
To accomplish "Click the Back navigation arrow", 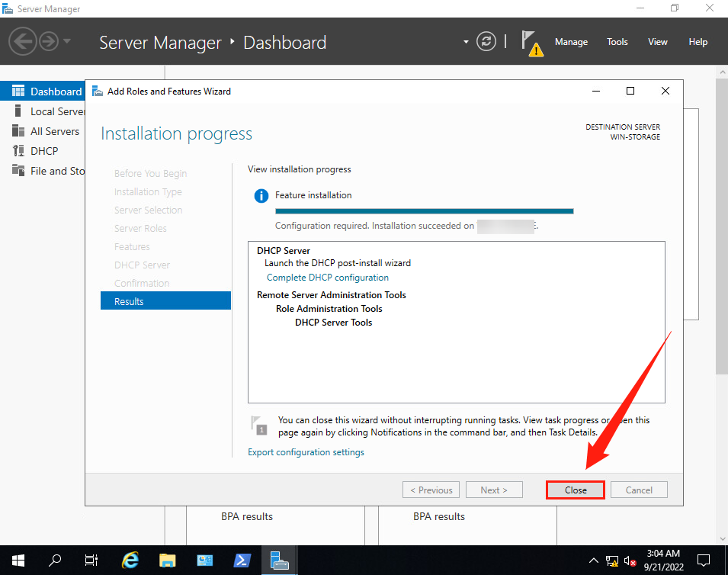I will click(x=23, y=41).
